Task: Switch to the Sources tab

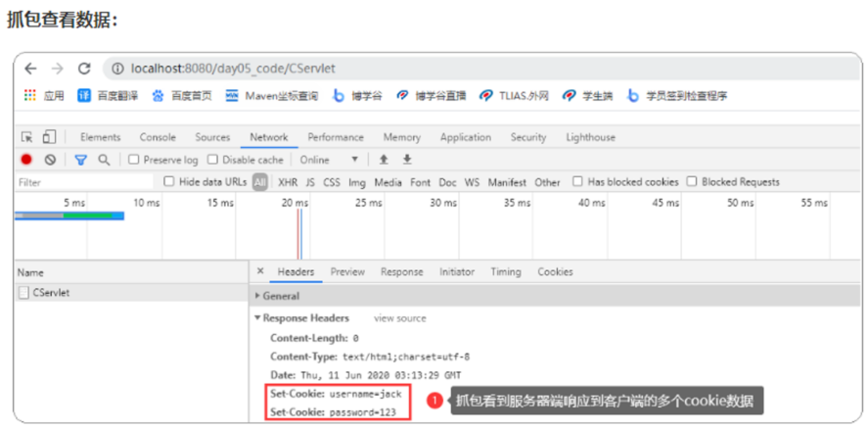Action: tap(212, 137)
